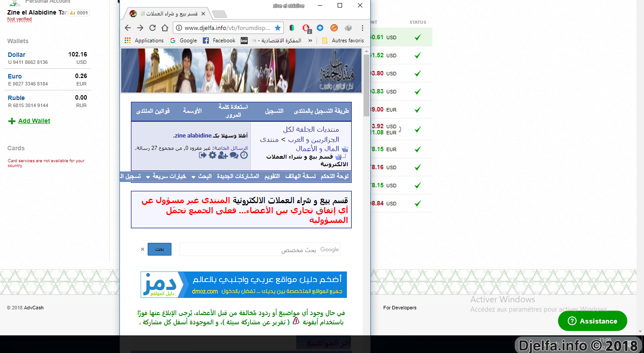Click the grey cloud extension icon
This screenshot has width=644, height=353.
[348, 28]
